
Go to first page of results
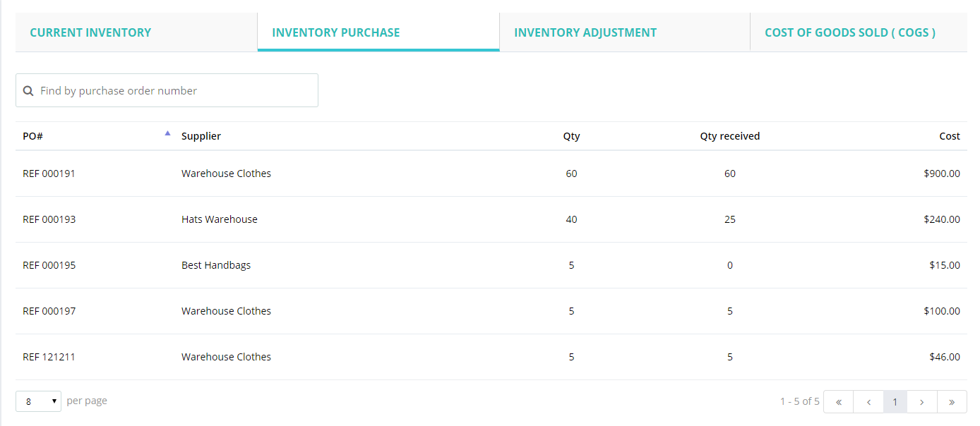[838, 401]
